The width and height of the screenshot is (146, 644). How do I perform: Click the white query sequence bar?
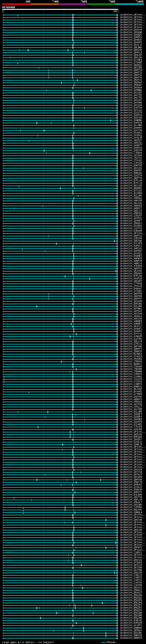[x=60, y=10]
